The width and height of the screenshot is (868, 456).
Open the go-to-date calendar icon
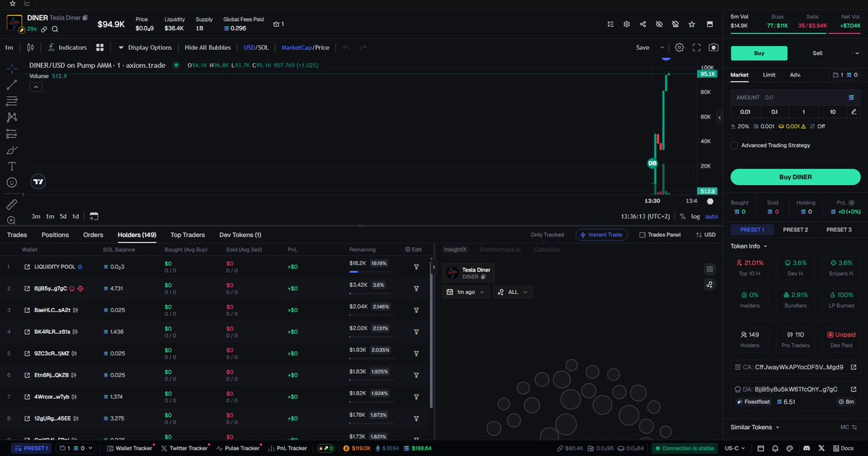94,216
